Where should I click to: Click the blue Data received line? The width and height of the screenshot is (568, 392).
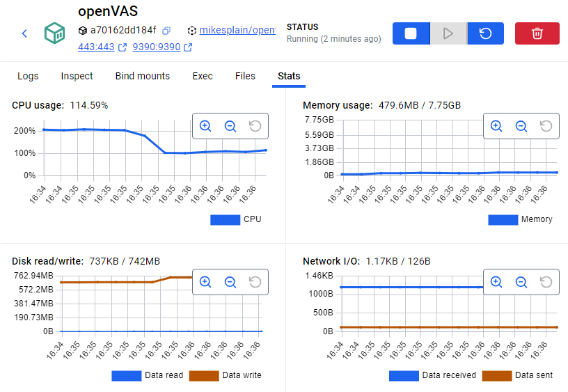[x=413, y=288]
